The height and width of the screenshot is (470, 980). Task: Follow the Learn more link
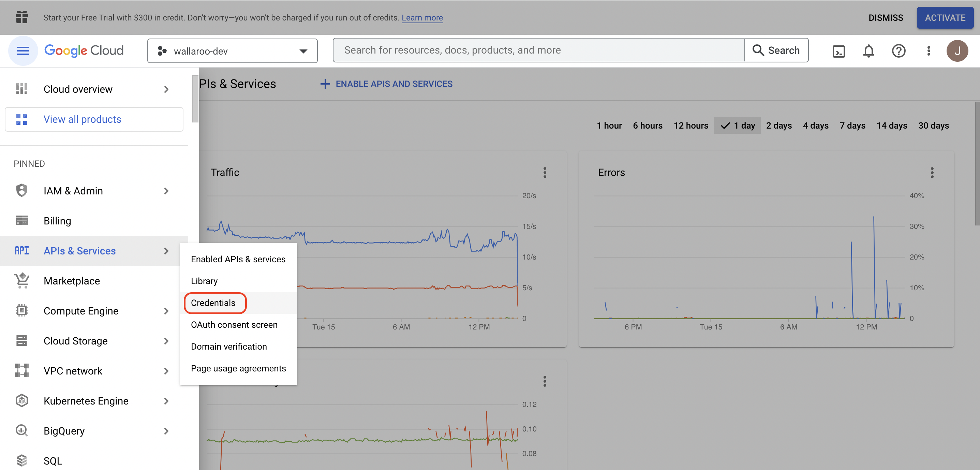(422, 17)
